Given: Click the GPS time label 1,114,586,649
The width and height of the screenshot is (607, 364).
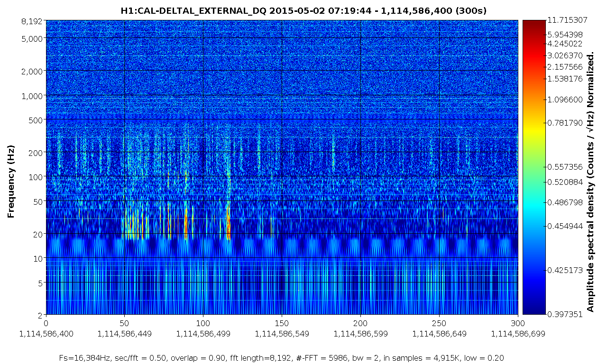Looking at the screenshot, I should 440,334.
